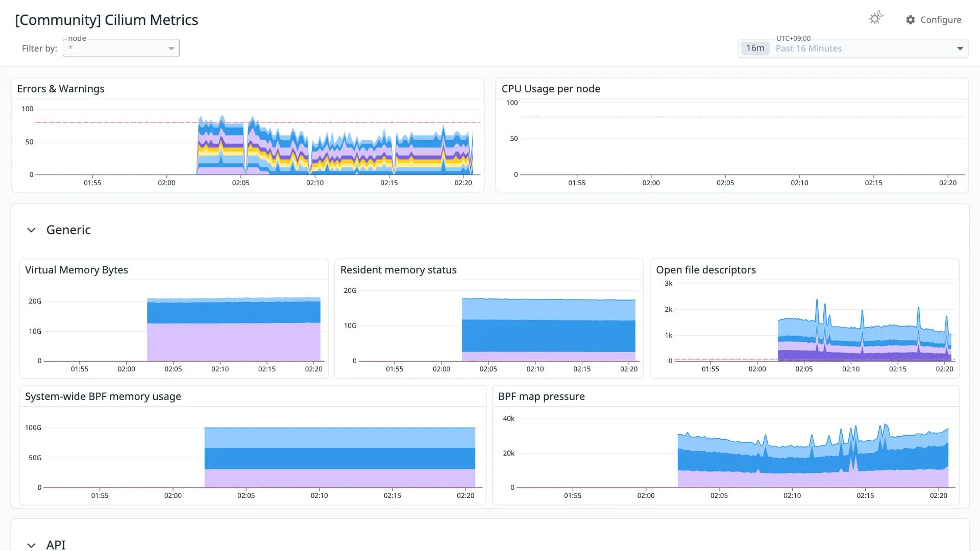Click the Open file descriptors chart area
This screenshot has height=551, width=980.
[814, 321]
